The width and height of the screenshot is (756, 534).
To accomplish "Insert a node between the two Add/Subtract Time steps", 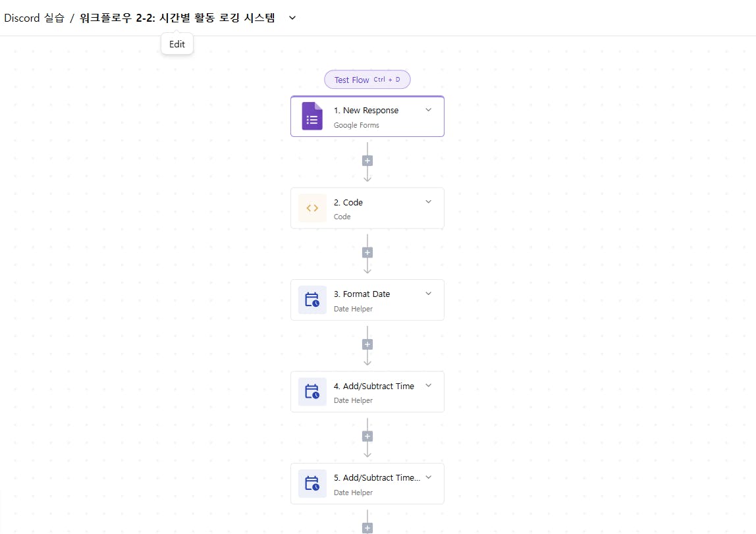I will coord(367,435).
